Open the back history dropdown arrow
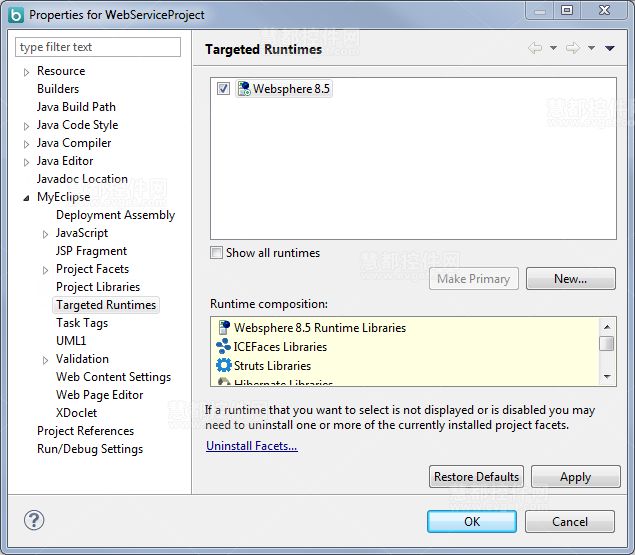Image resolution: width=635 pixels, height=555 pixels. pyautogui.click(x=553, y=48)
